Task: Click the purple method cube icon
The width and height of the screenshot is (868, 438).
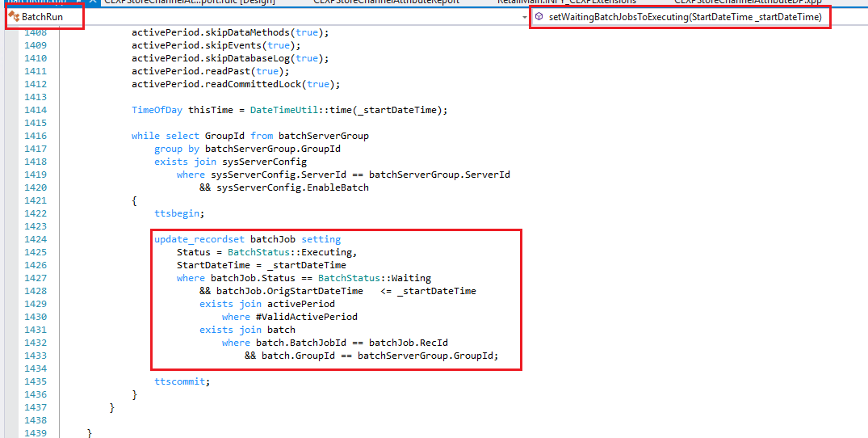Action: coord(539,17)
